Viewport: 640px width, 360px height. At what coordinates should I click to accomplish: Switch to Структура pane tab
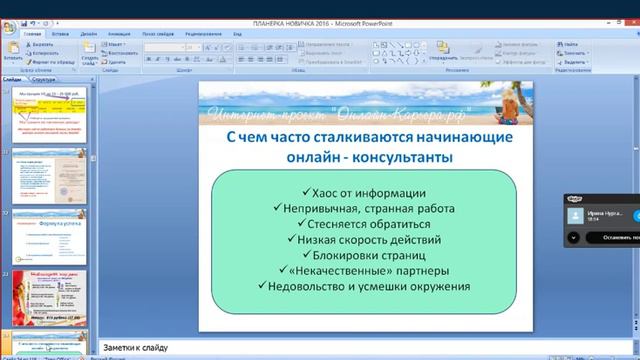point(43,79)
